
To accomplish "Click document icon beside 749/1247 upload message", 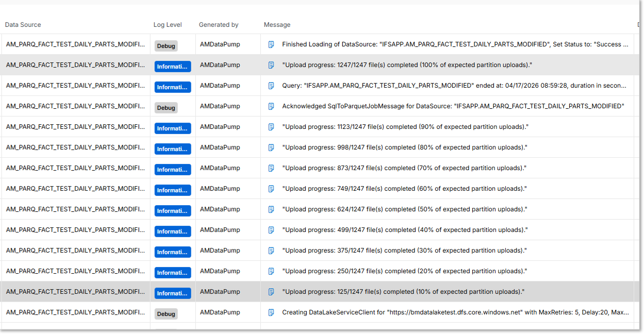I will point(271,189).
